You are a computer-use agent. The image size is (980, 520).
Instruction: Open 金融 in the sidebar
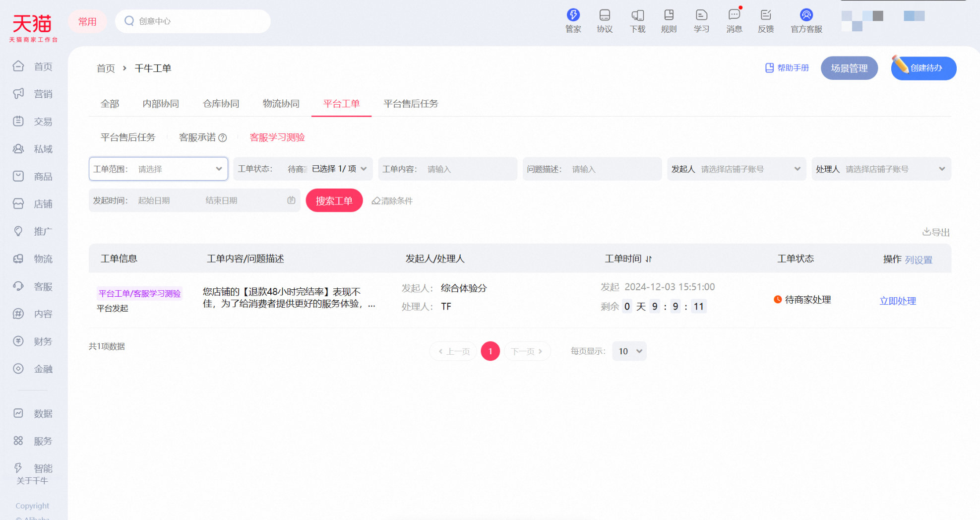pyautogui.click(x=33, y=369)
